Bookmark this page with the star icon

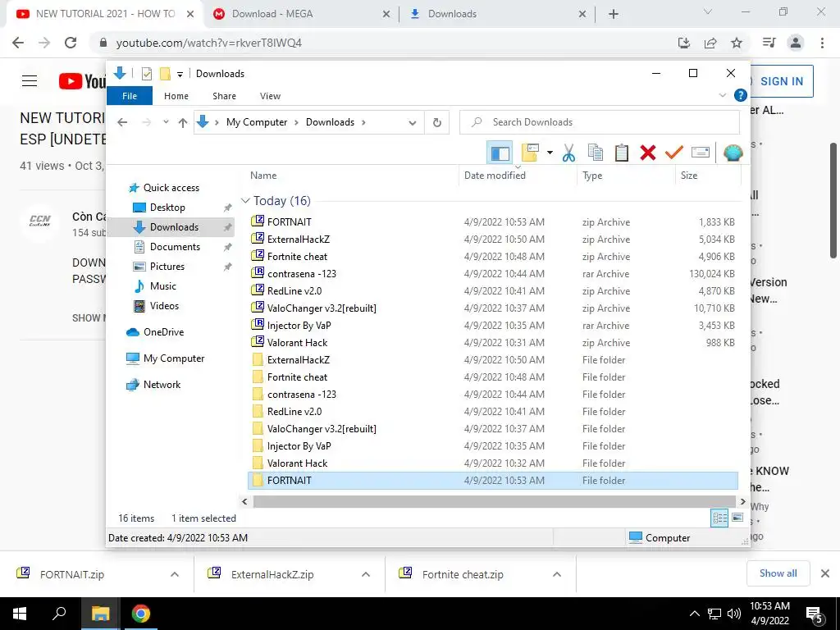tap(737, 43)
